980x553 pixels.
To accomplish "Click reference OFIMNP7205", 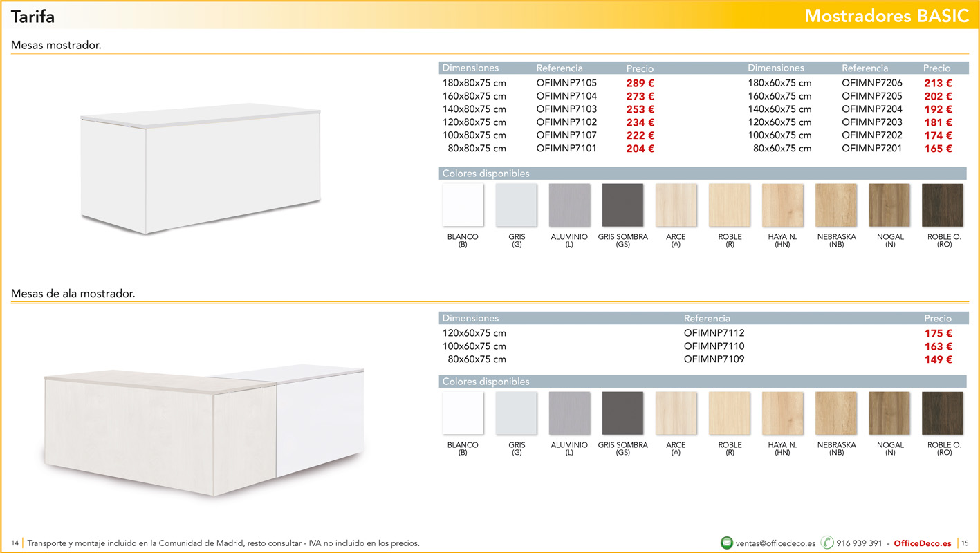I will coord(872,96).
